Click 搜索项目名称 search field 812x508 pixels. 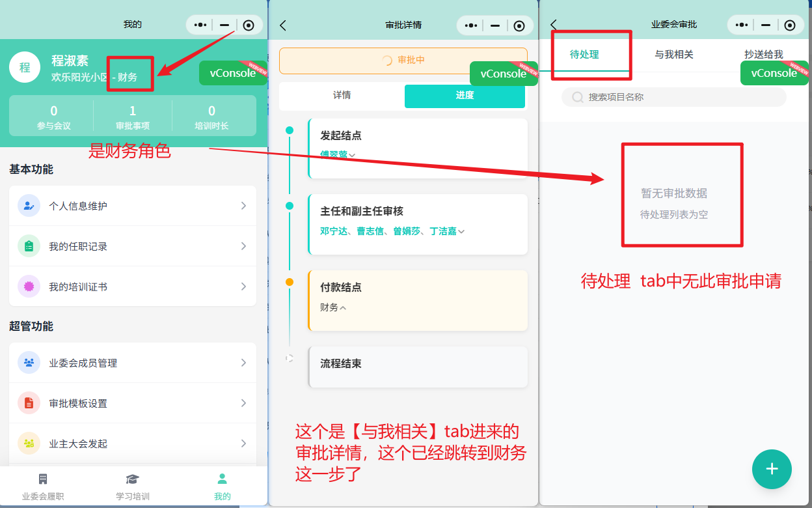tap(674, 97)
